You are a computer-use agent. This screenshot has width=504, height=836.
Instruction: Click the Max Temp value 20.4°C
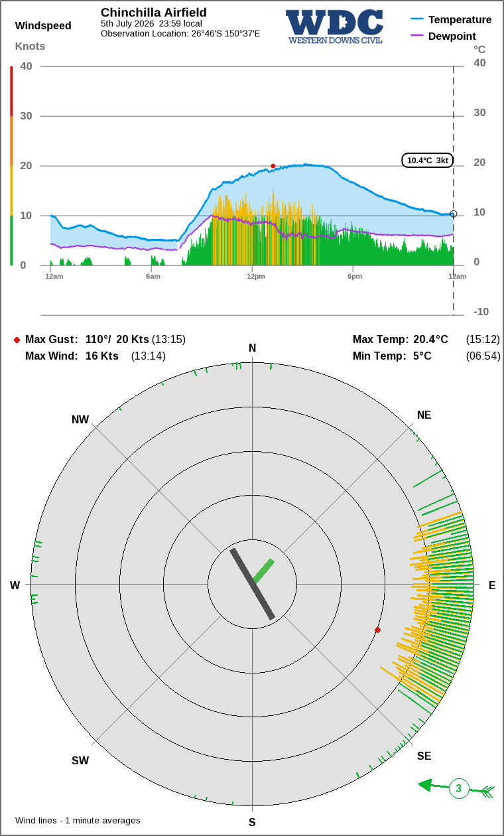pyautogui.click(x=431, y=339)
